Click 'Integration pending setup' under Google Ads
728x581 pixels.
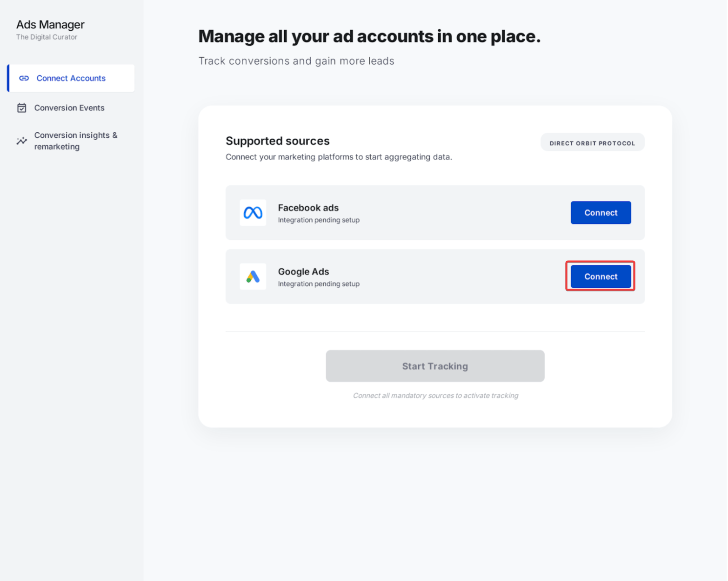(319, 284)
